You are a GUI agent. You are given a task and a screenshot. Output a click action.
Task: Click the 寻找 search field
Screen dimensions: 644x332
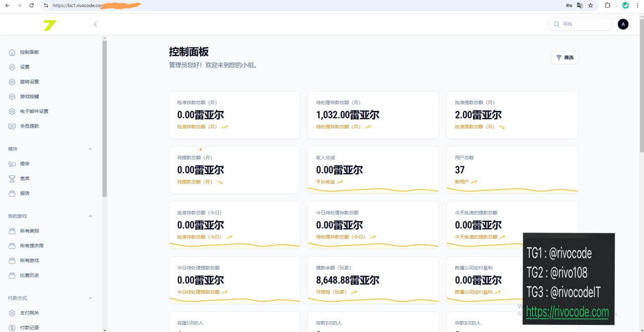pyautogui.click(x=584, y=24)
